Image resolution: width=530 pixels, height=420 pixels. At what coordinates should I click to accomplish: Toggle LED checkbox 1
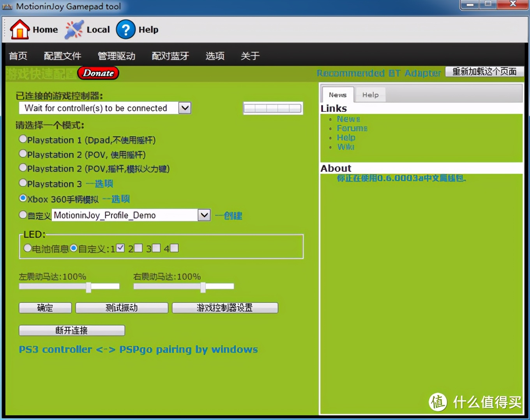point(120,248)
